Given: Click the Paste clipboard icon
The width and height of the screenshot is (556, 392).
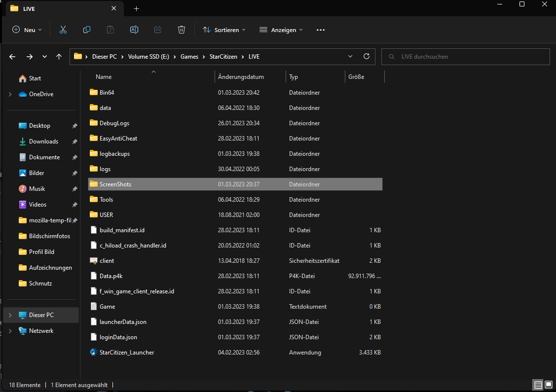Looking at the screenshot, I should tap(111, 30).
